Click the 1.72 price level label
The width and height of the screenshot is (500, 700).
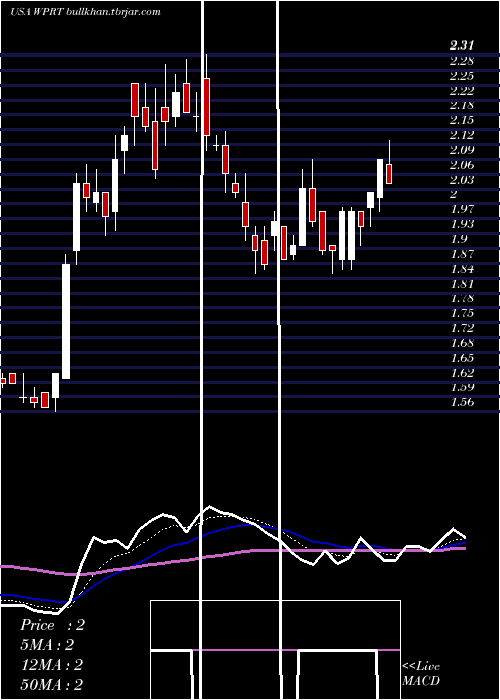462,328
